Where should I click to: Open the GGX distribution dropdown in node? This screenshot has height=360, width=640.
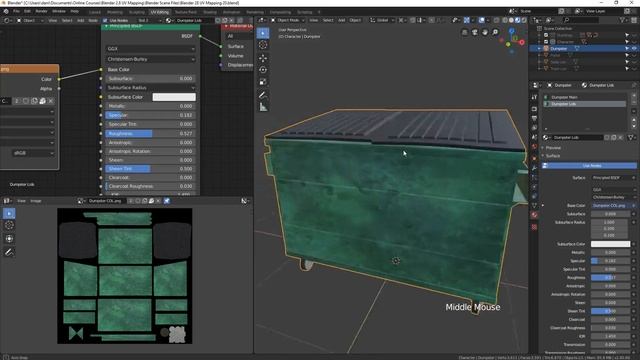point(151,49)
